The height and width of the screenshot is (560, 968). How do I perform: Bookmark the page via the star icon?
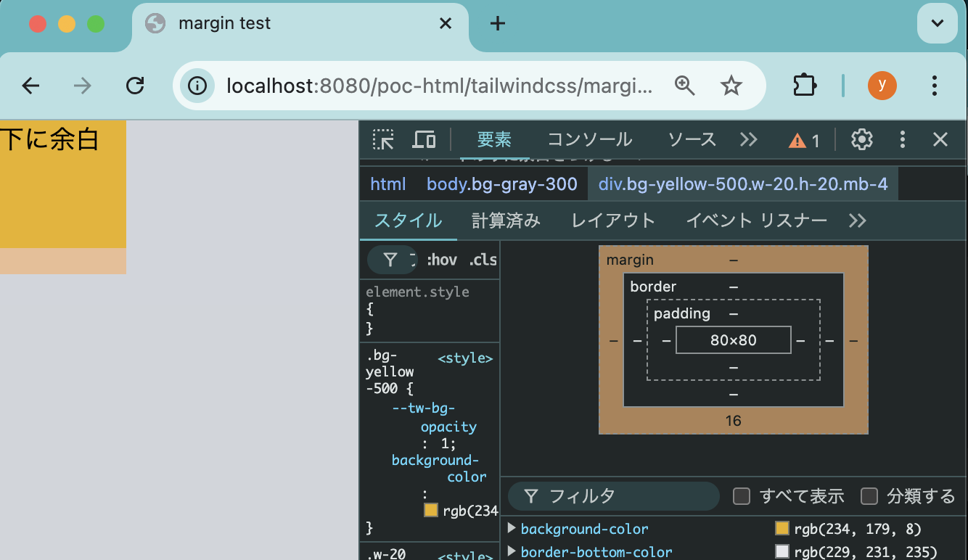(x=731, y=85)
